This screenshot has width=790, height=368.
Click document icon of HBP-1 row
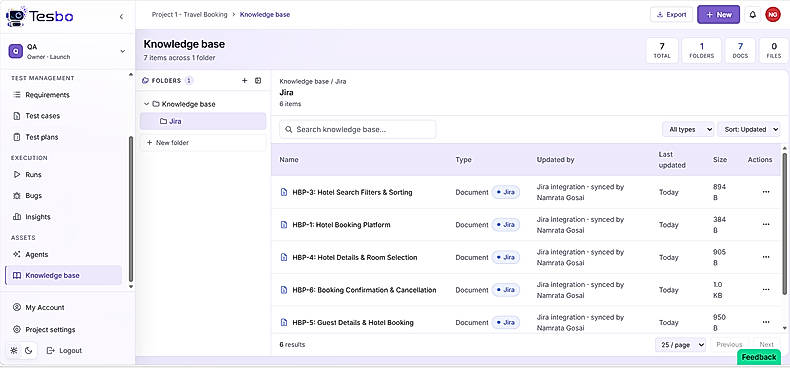(283, 225)
